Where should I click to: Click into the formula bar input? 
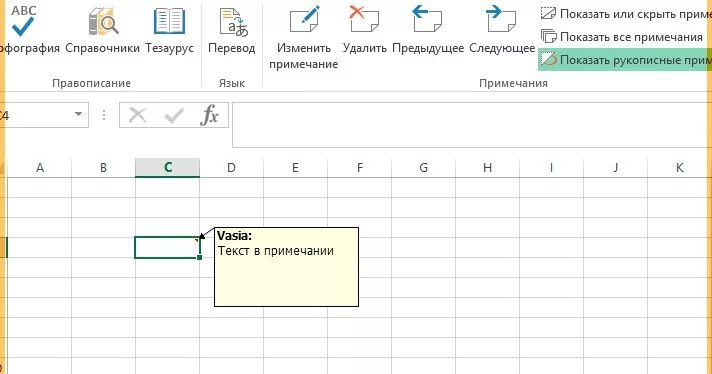click(x=472, y=125)
